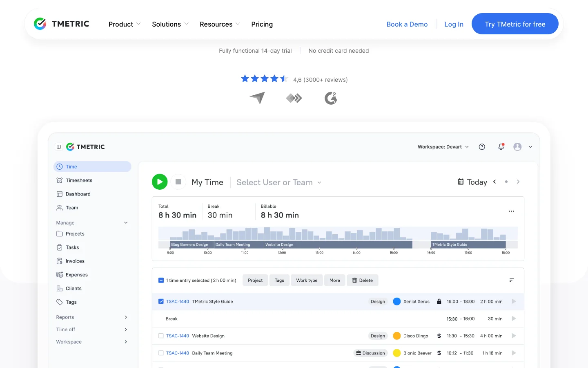Image resolution: width=588 pixels, height=368 pixels.
Task: Expand the Resources menu
Action: (x=220, y=24)
